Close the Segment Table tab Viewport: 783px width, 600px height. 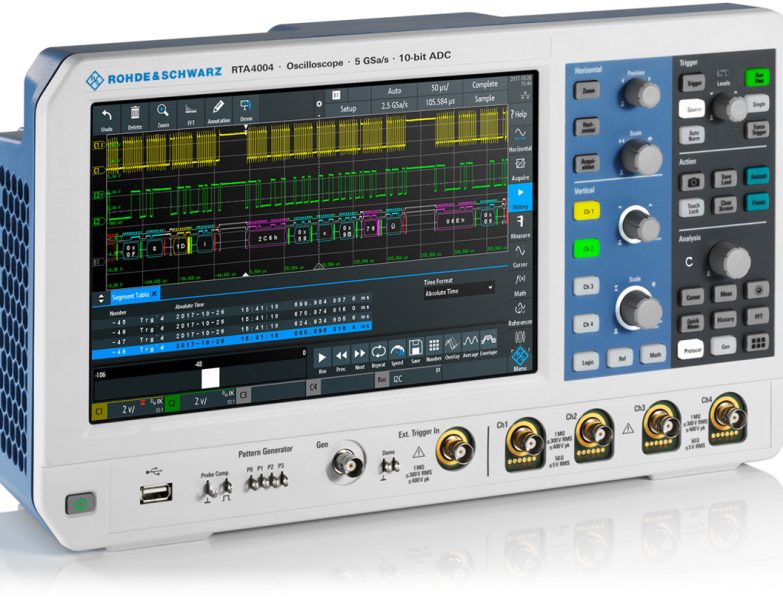tap(155, 294)
